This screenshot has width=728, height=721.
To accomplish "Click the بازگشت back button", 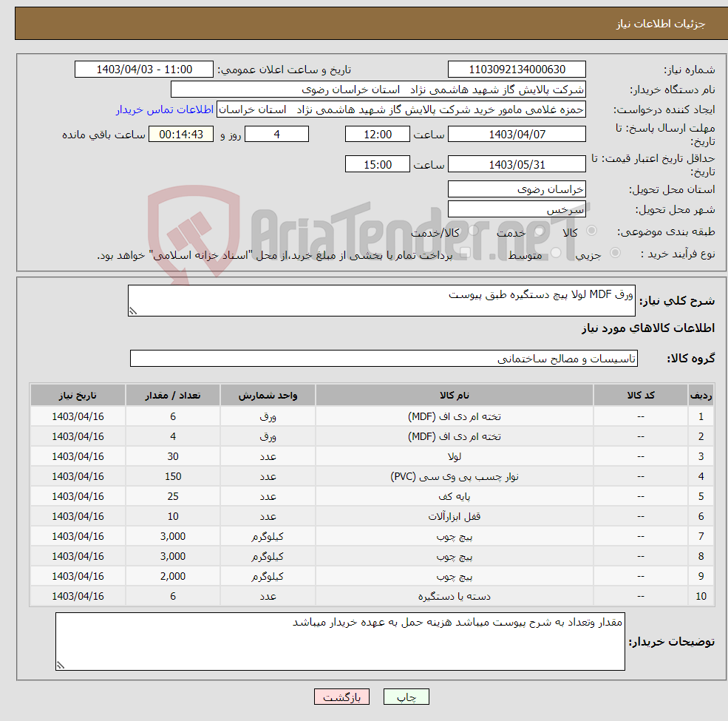I will [x=341, y=697].
